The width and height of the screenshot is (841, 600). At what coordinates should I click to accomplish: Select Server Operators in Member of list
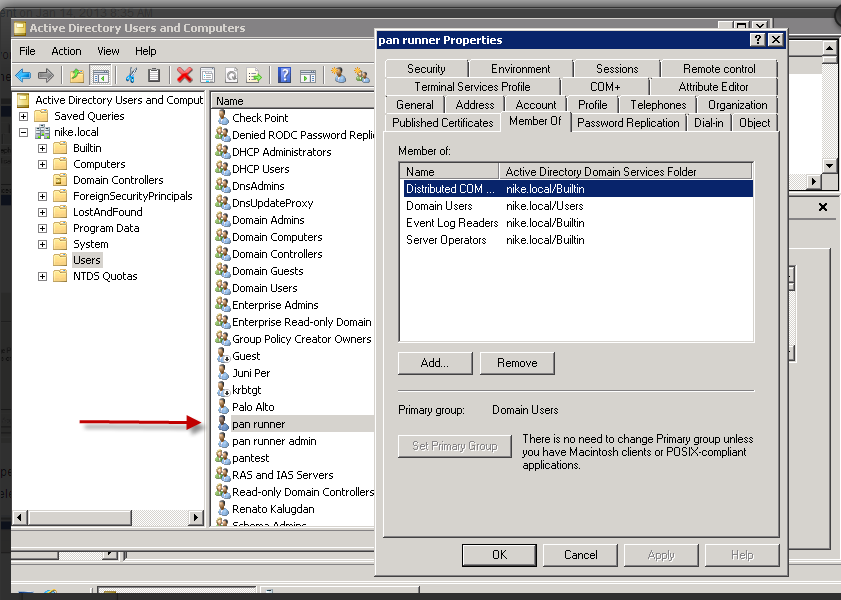click(577, 240)
